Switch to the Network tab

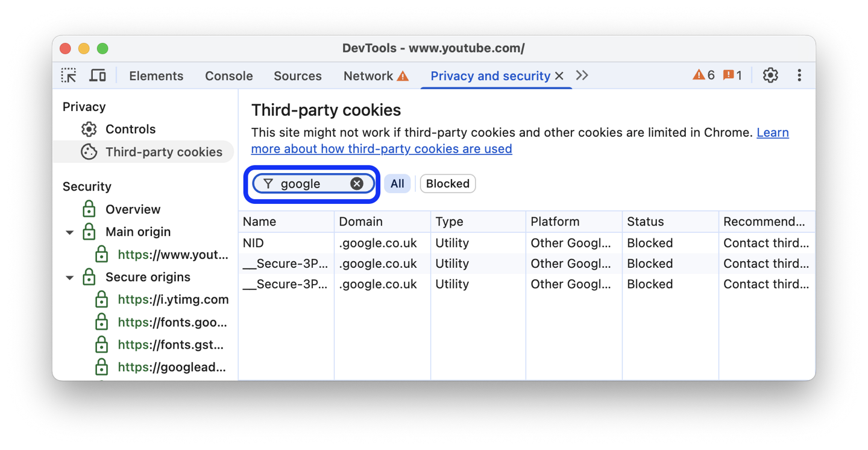pos(367,75)
